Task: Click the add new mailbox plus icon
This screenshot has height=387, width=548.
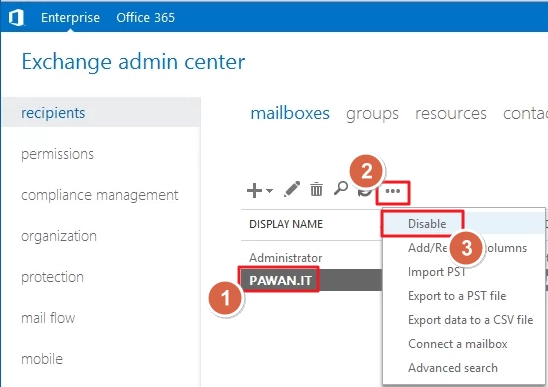Action: pyautogui.click(x=254, y=191)
